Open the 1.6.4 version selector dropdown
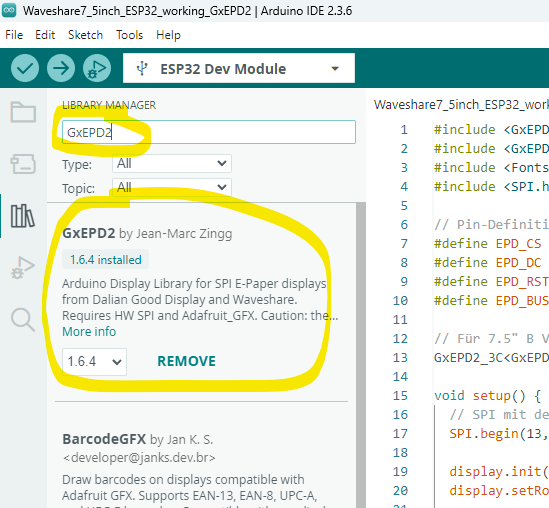 (94, 362)
